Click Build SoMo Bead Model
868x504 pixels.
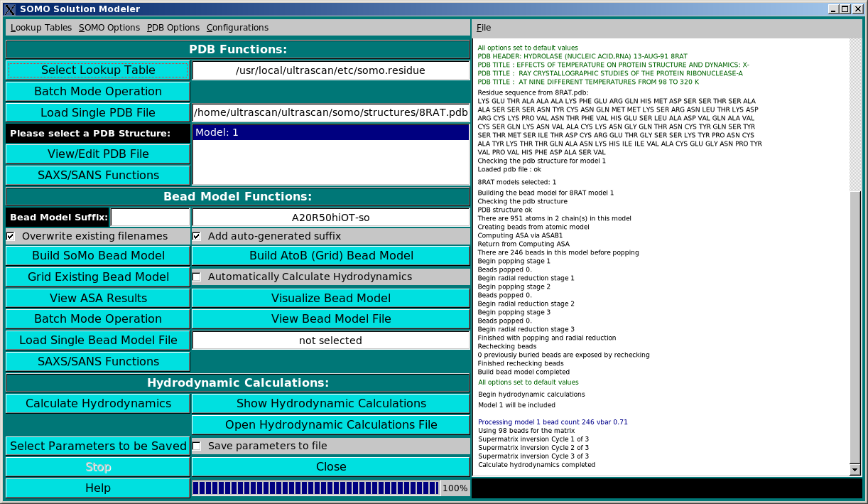coord(98,256)
